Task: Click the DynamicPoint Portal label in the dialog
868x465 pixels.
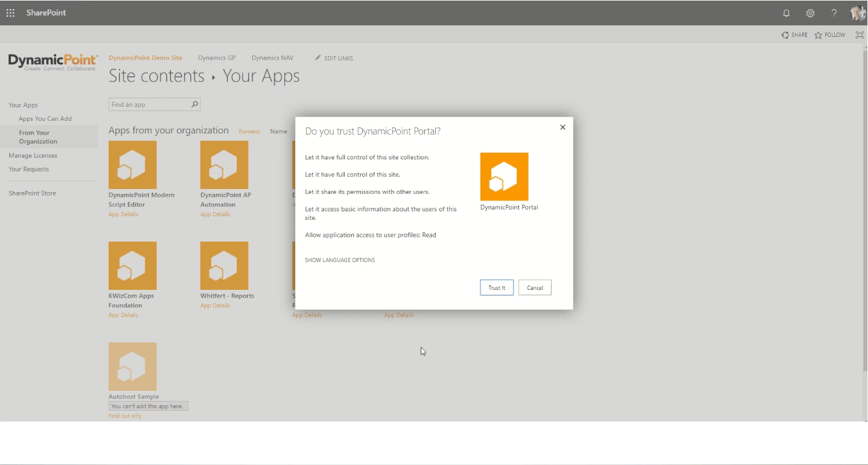Action: 509,207
